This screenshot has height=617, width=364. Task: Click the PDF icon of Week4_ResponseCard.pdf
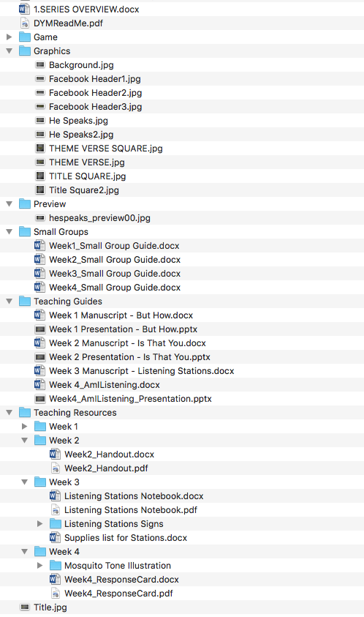pos(56,594)
